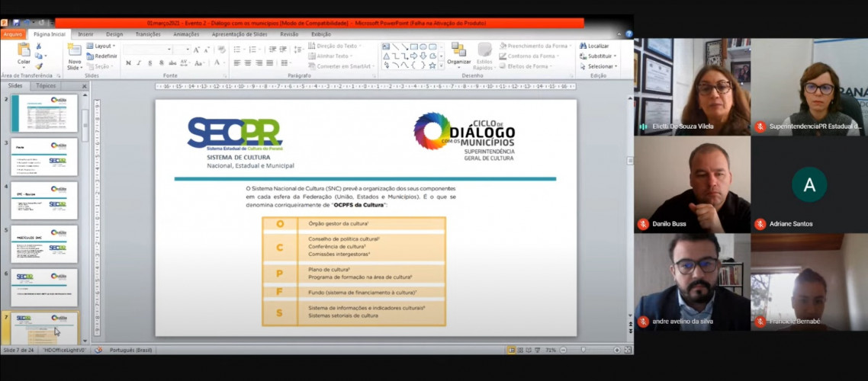The image size is (868, 381).
Task: Click the Novo Slide icon
Action: coord(74,55)
